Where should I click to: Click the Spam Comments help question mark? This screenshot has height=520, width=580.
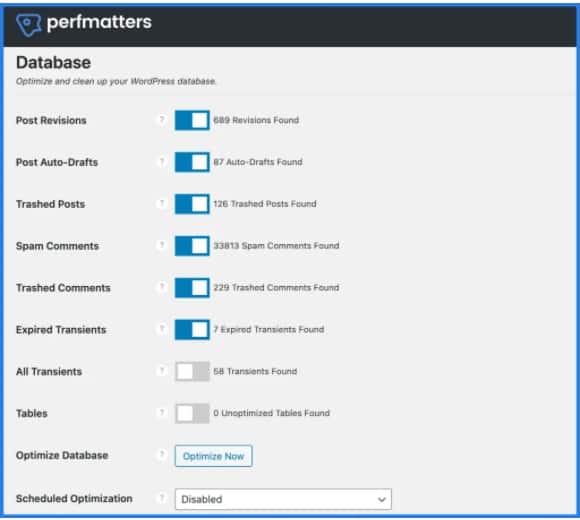click(x=162, y=245)
